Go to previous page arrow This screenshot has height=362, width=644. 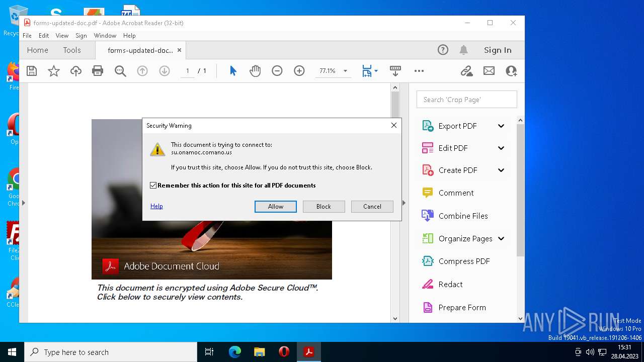[x=142, y=71]
